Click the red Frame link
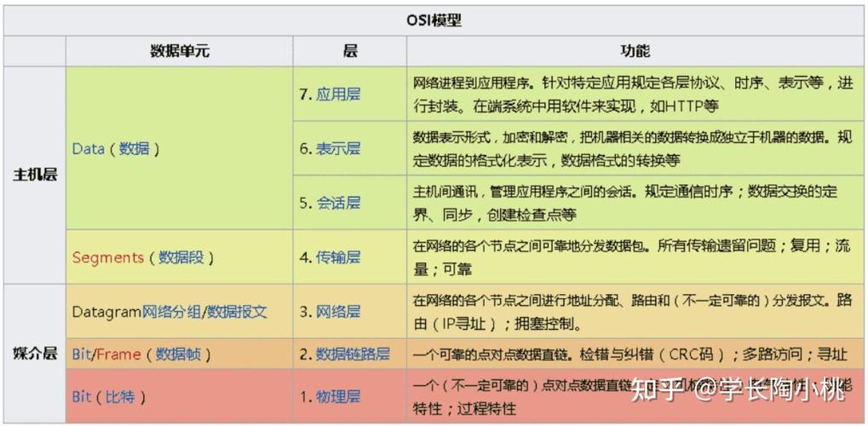 [x=118, y=354]
